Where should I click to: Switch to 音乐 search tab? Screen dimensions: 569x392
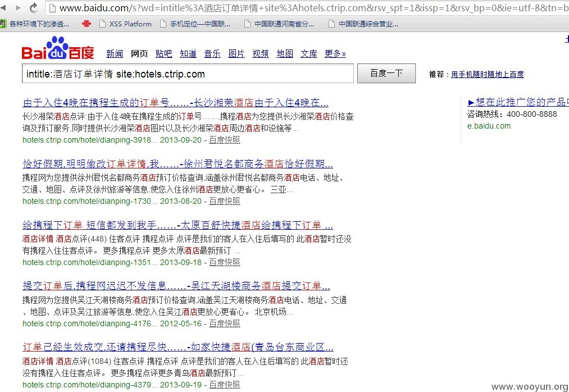[x=212, y=54]
